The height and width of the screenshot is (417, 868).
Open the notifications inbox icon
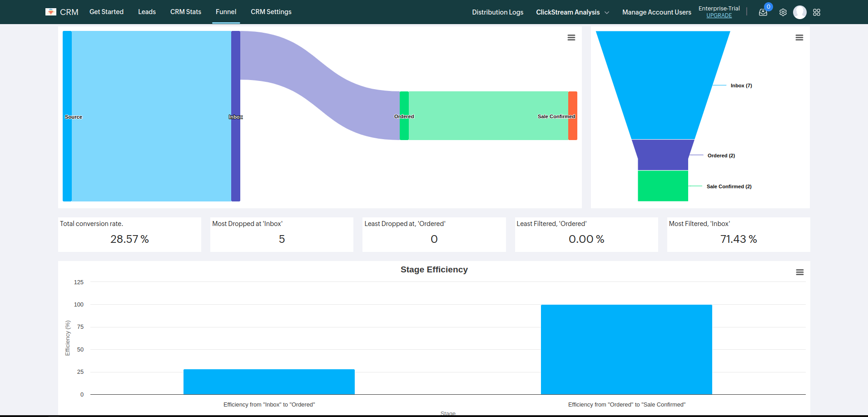click(763, 12)
